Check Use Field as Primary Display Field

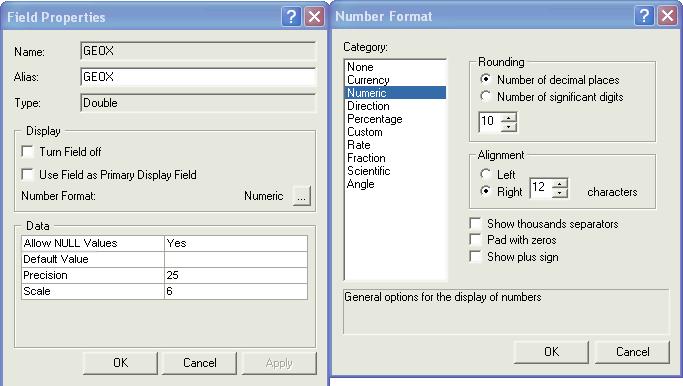pos(27,175)
